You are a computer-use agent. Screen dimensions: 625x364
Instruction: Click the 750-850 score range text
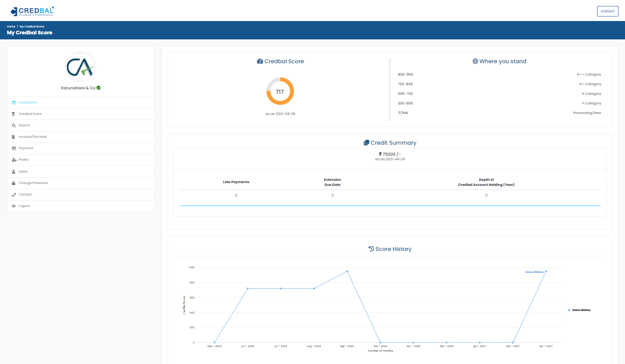(405, 84)
